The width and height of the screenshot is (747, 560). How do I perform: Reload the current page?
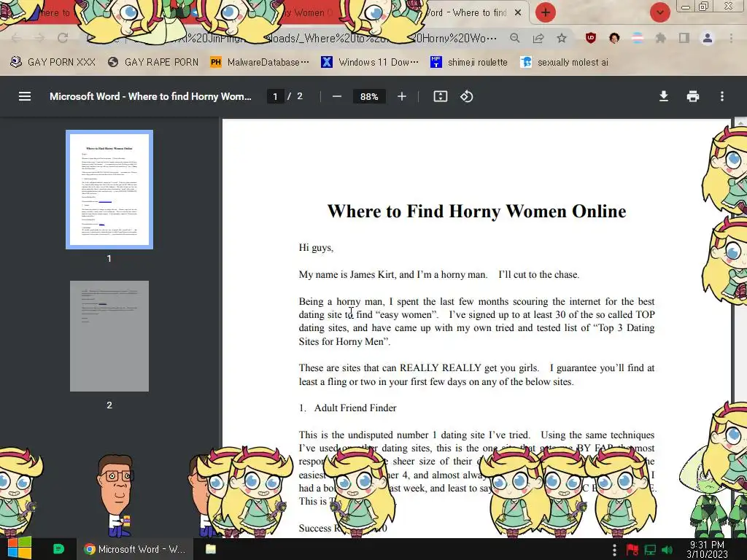63,38
